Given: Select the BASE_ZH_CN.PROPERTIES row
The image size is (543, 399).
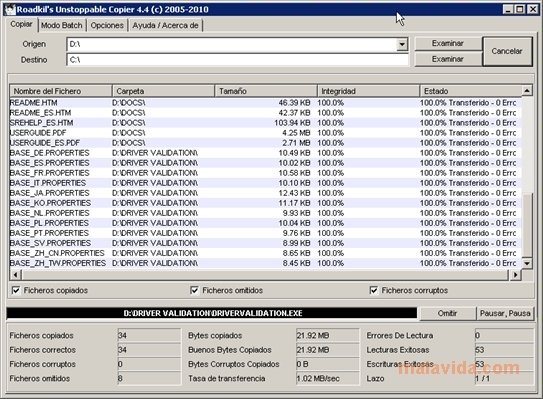Looking at the screenshot, I should [x=265, y=254].
